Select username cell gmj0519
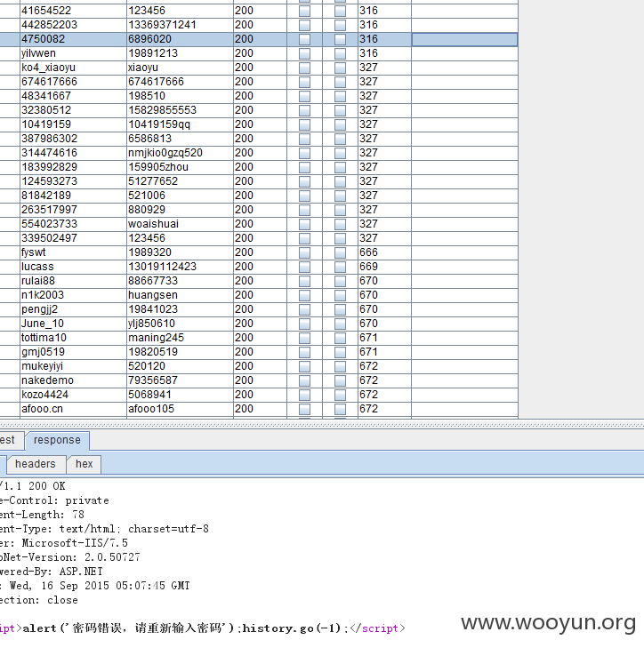This screenshot has width=644, height=648. coord(73,352)
